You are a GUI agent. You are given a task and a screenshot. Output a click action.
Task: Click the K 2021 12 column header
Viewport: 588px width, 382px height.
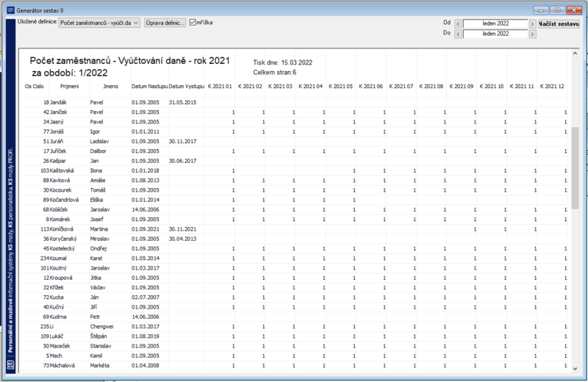(552, 86)
